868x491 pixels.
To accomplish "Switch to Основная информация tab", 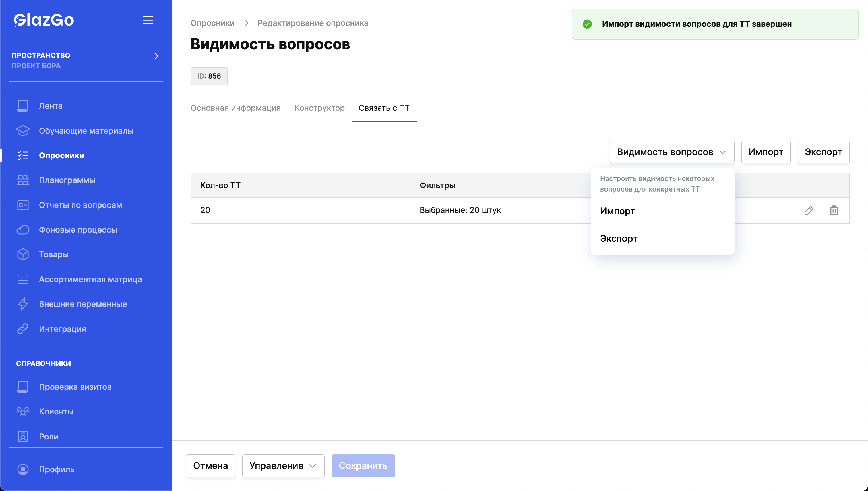I will [x=236, y=108].
